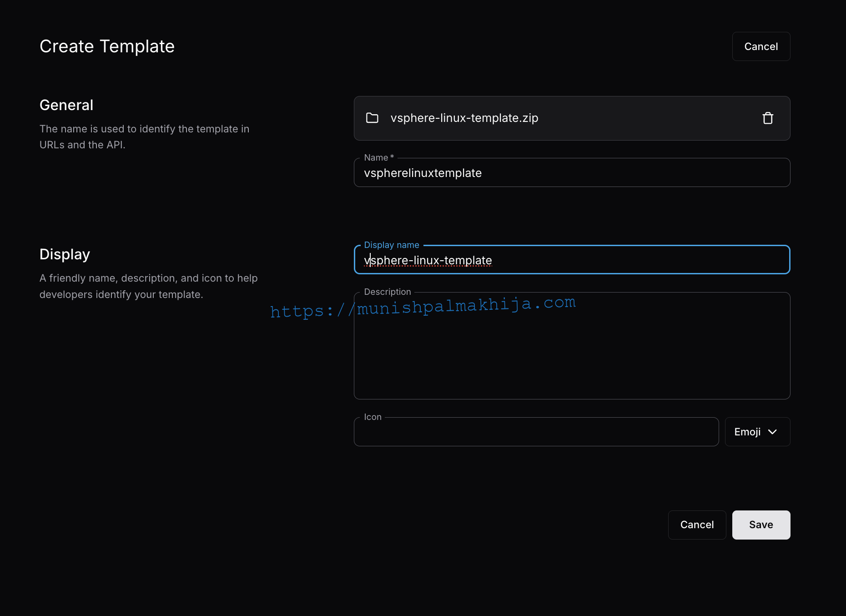Image resolution: width=846 pixels, height=616 pixels.
Task: Click inside the Display name field
Action: [571, 260]
